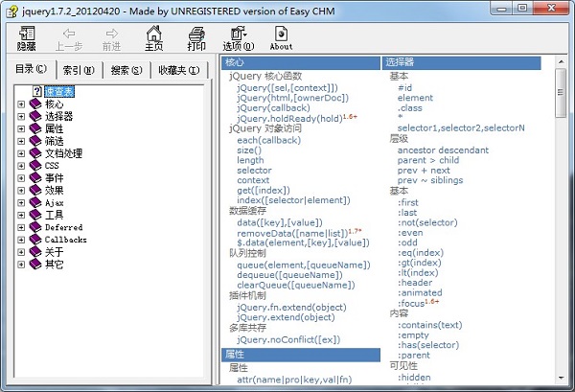Click the content pane scroll down arrow
Image resolution: width=575 pixels, height=392 pixels.
coord(561,378)
